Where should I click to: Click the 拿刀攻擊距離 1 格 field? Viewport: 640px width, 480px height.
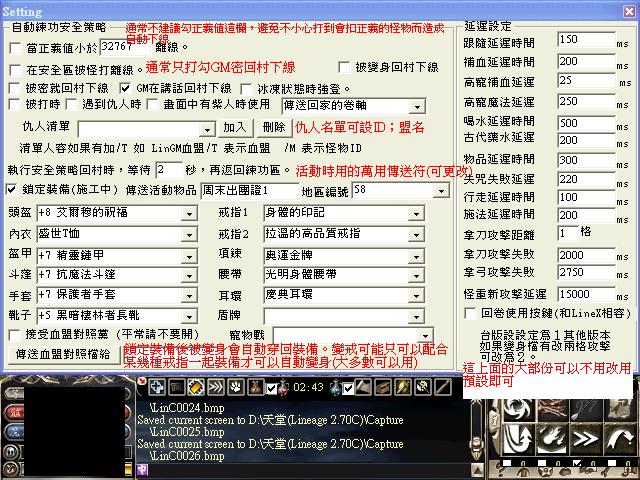click(x=568, y=234)
